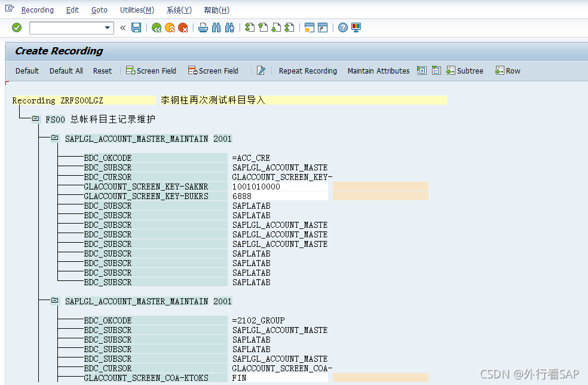
Task: Save the recording with the floppy disk icon
Action: pyautogui.click(x=136, y=27)
